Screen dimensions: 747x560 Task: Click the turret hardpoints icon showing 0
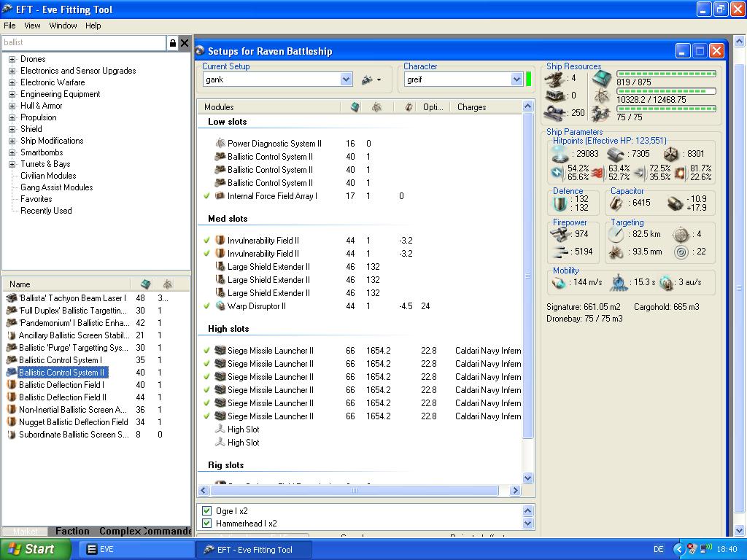pos(555,96)
